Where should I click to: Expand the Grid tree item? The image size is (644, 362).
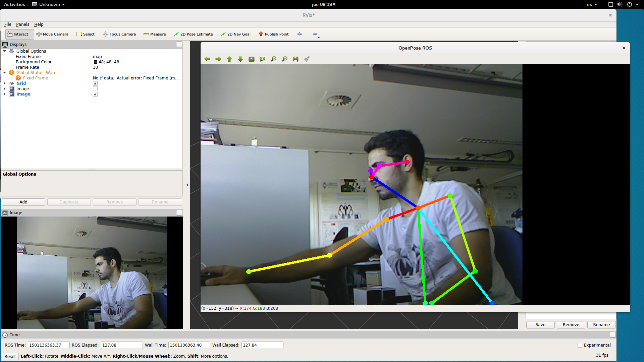coord(5,83)
